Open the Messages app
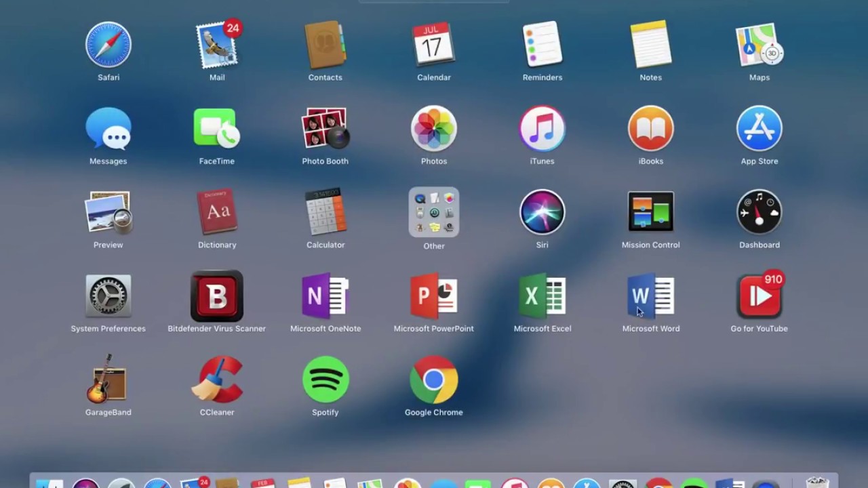 [108, 129]
